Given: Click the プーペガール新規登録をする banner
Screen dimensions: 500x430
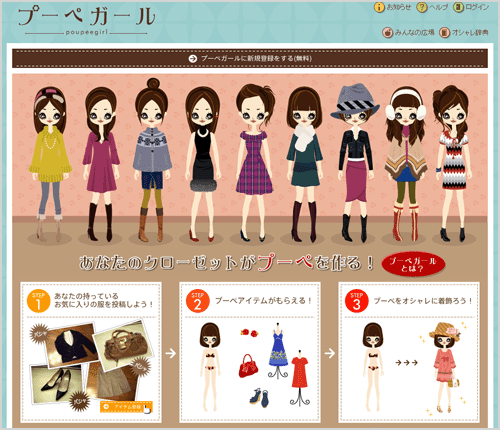Looking at the screenshot, I should (x=250, y=59).
